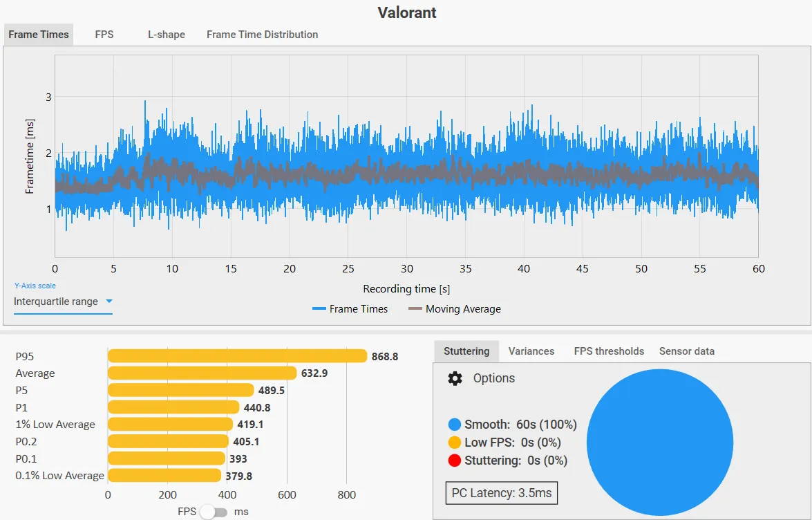
Task: Click the red Stuttering legend dot
Action: [x=454, y=461]
